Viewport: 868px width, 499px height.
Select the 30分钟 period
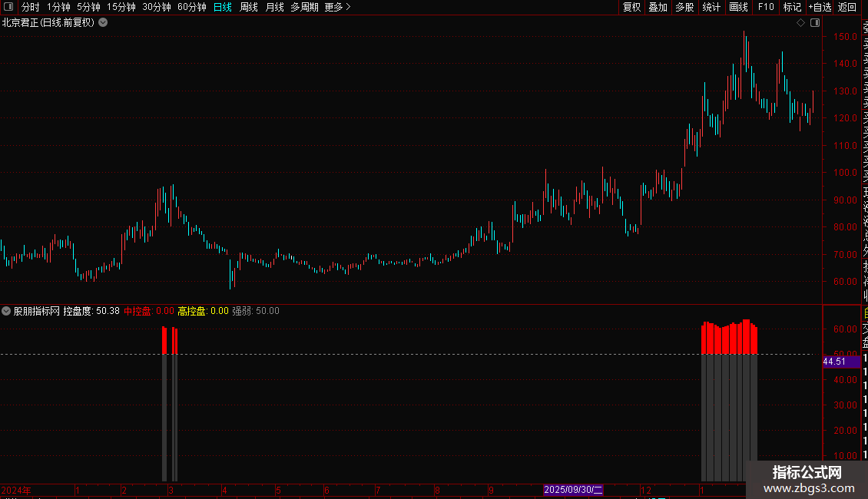click(157, 7)
